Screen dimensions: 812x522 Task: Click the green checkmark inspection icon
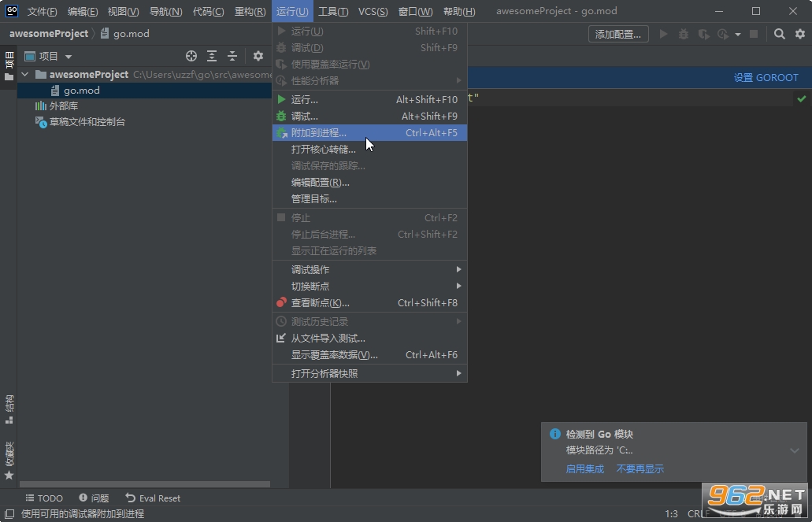click(x=802, y=98)
